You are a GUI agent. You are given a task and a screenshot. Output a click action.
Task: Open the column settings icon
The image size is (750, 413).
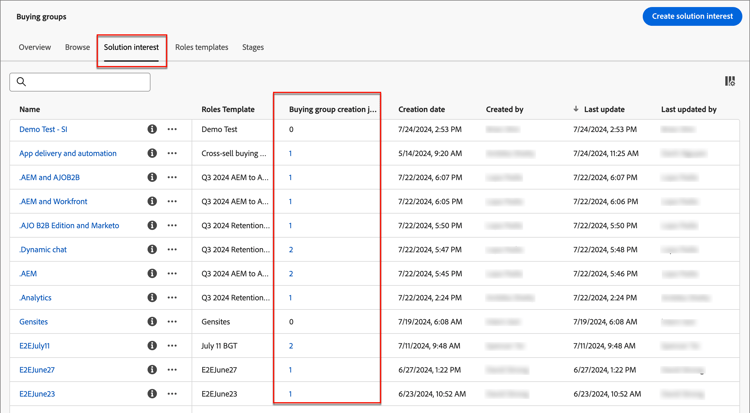(x=730, y=81)
